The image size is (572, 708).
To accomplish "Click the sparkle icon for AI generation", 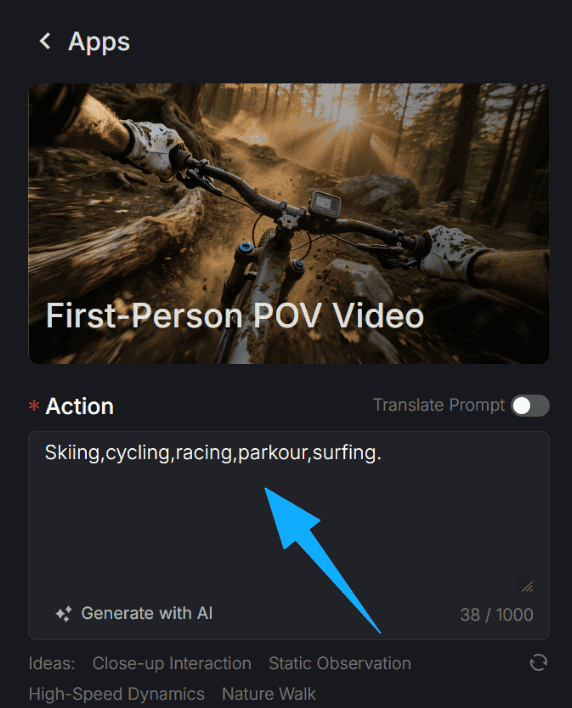I will click(x=64, y=614).
